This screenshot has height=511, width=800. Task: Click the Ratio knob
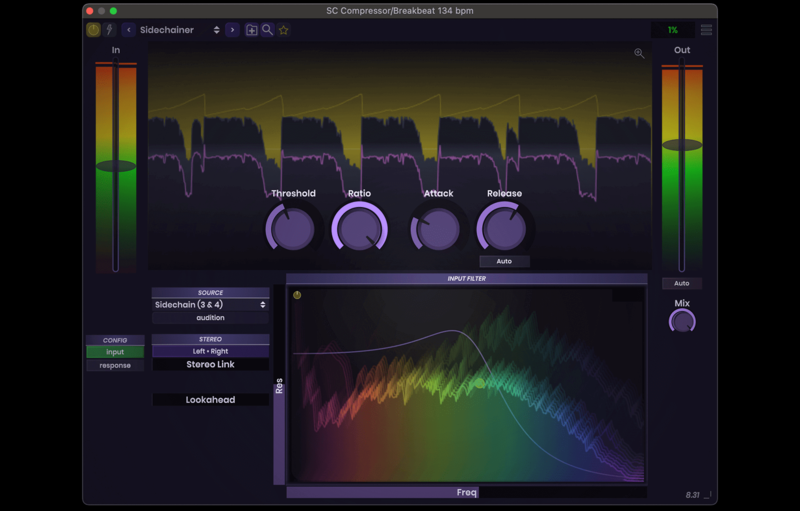click(x=360, y=228)
